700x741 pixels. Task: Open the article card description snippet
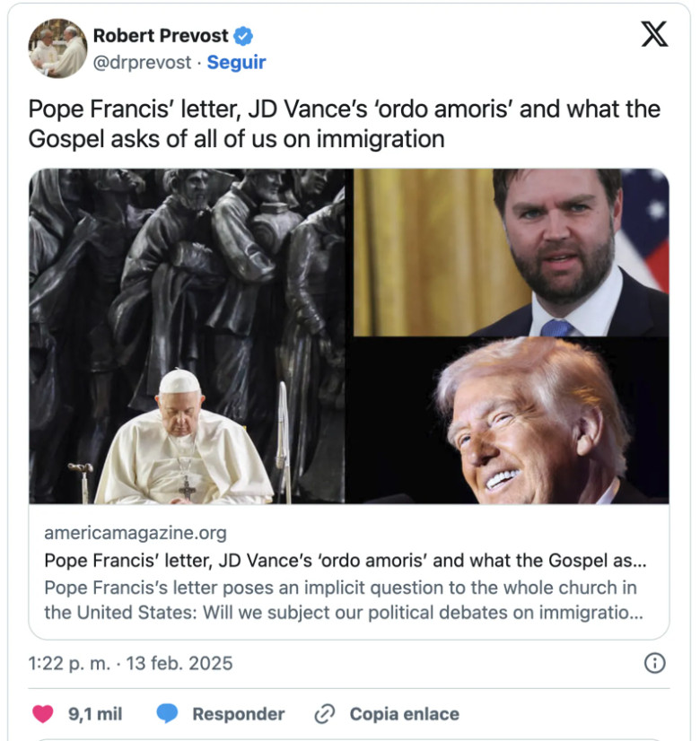click(x=344, y=600)
